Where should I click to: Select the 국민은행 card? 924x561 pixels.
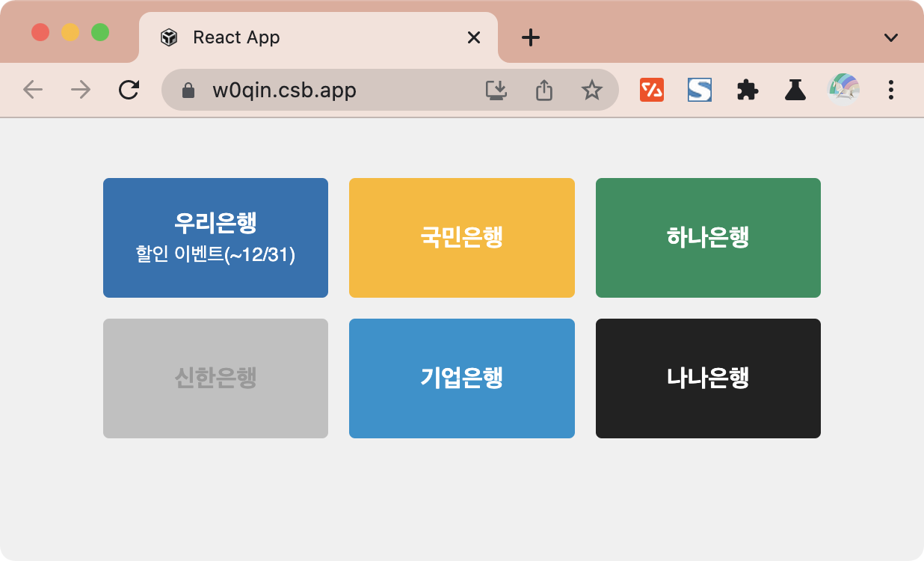(462, 238)
